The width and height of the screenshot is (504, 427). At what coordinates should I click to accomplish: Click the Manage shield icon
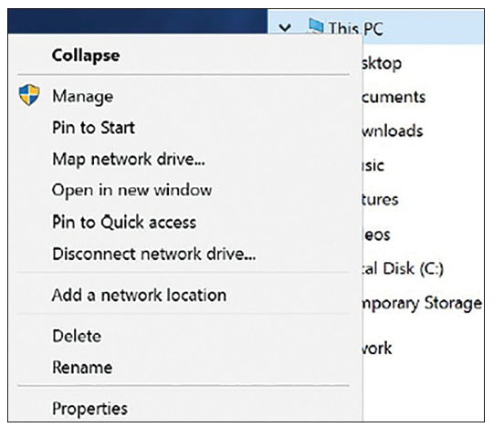(29, 95)
